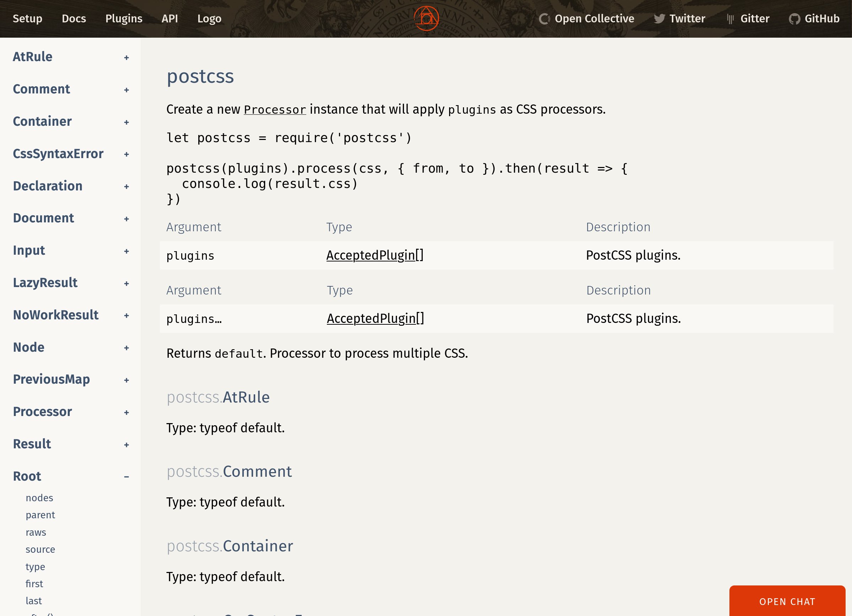Open the AtRule sidebar heading
The height and width of the screenshot is (616, 852).
[x=33, y=57]
